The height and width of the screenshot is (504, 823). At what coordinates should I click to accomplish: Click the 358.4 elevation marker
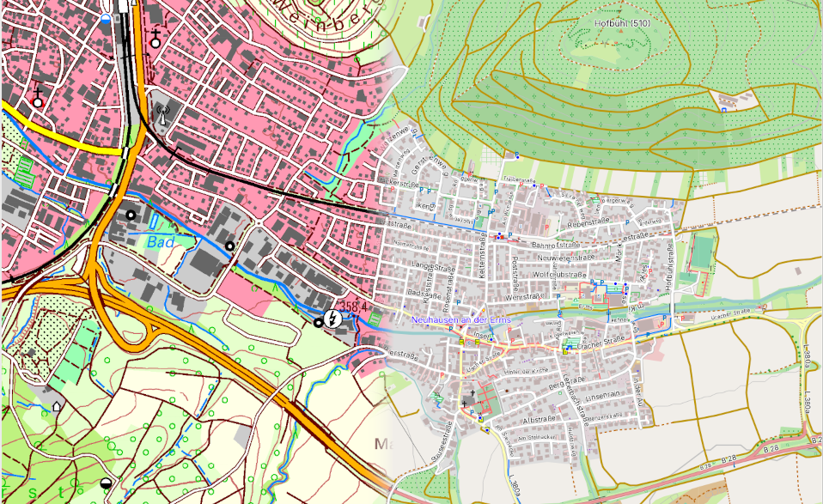[x=353, y=306]
